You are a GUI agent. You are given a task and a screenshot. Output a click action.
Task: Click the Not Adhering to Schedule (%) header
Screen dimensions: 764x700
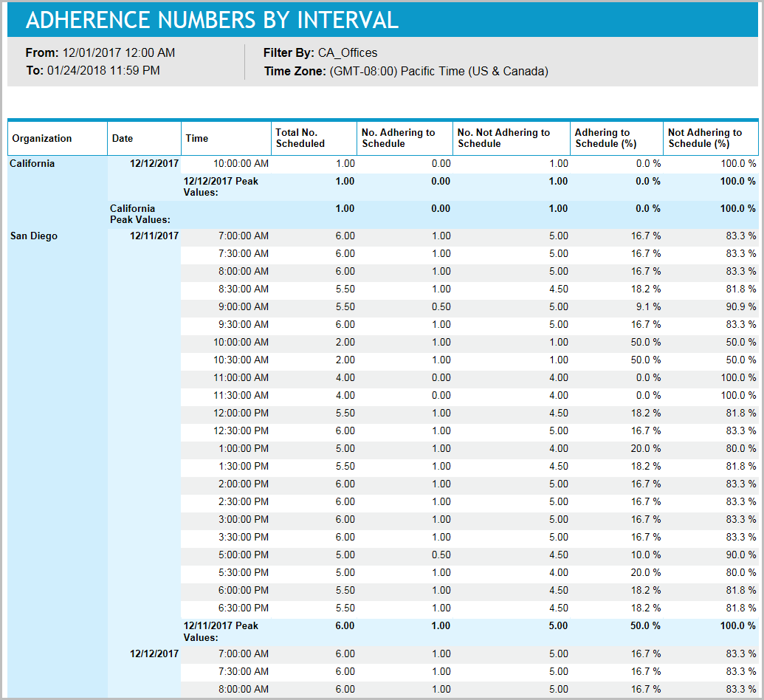[706, 138]
